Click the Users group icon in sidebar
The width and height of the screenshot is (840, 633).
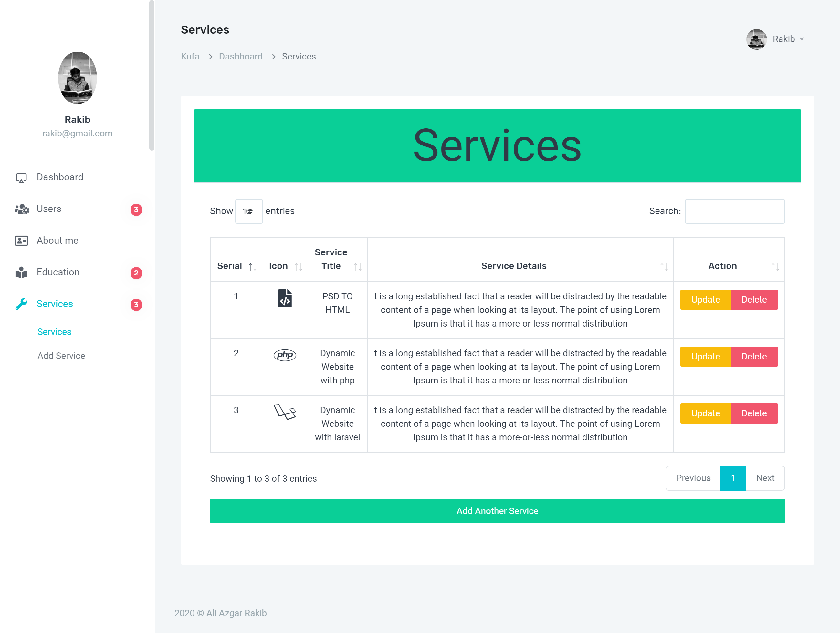coord(22,209)
